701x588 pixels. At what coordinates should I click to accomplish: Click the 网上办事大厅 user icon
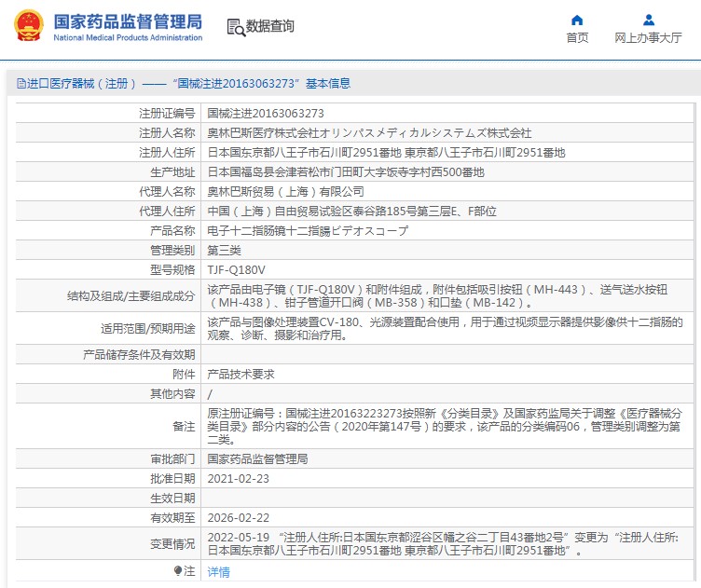pyautogui.click(x=648, y=21)
